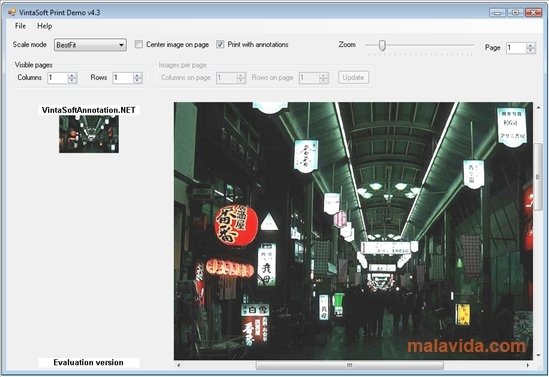This screenshot has height=377, width=549.
Task: Minimize the VintaSoft Print Demo window
Action: pos(497,13)
